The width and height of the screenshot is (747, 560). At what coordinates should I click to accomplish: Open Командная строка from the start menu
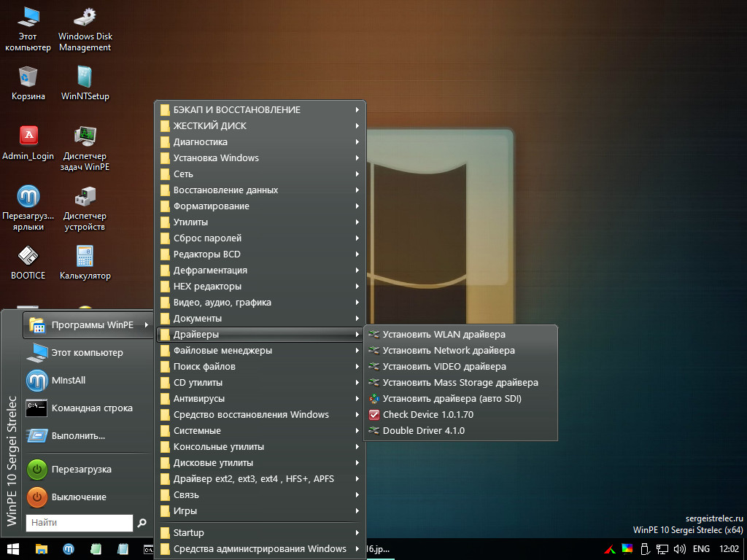tap(89, 408)
